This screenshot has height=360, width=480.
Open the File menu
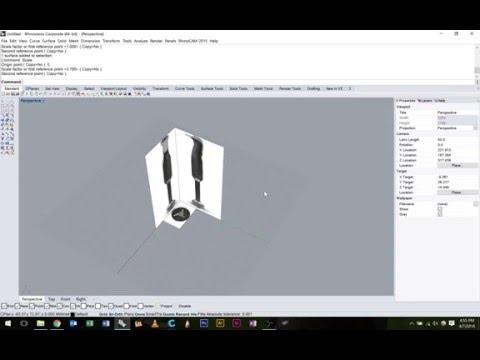(x=4, y=41)
